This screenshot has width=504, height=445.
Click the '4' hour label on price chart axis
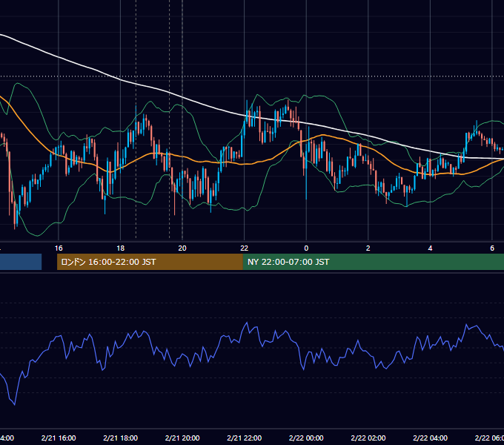click(430, 248)
